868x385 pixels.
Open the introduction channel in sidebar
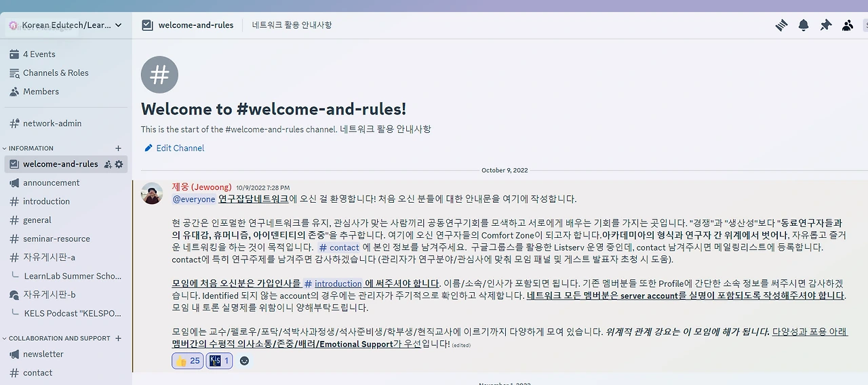pos(66,201)
